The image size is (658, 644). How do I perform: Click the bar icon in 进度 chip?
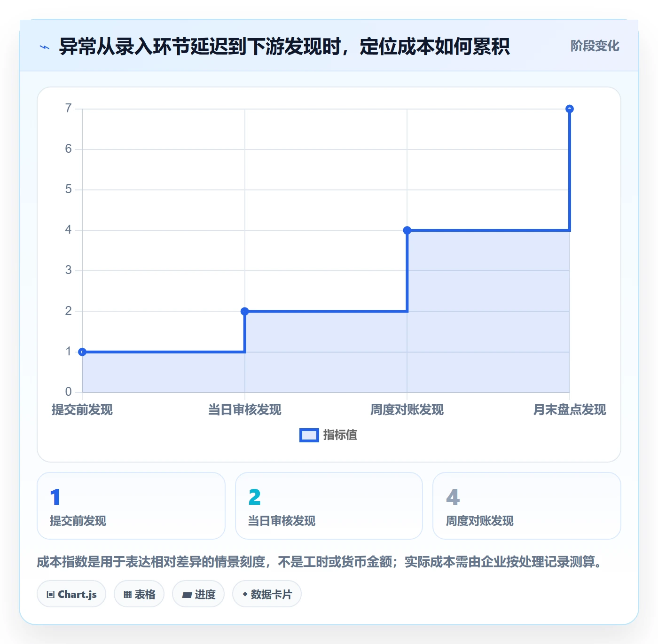click(x=187, y=595)
